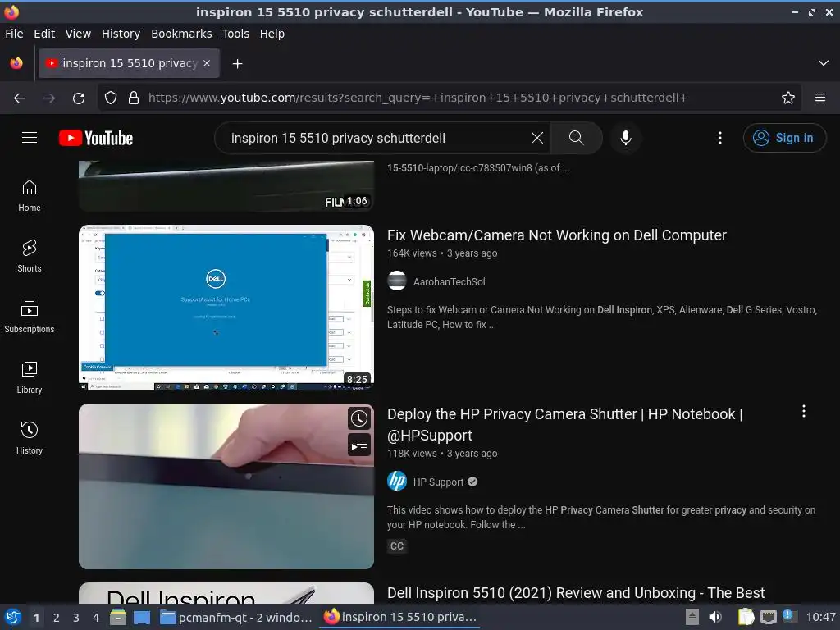Open History from the sidebar
This screenshot has width=840, height=630.
click(x=30, y=438)
